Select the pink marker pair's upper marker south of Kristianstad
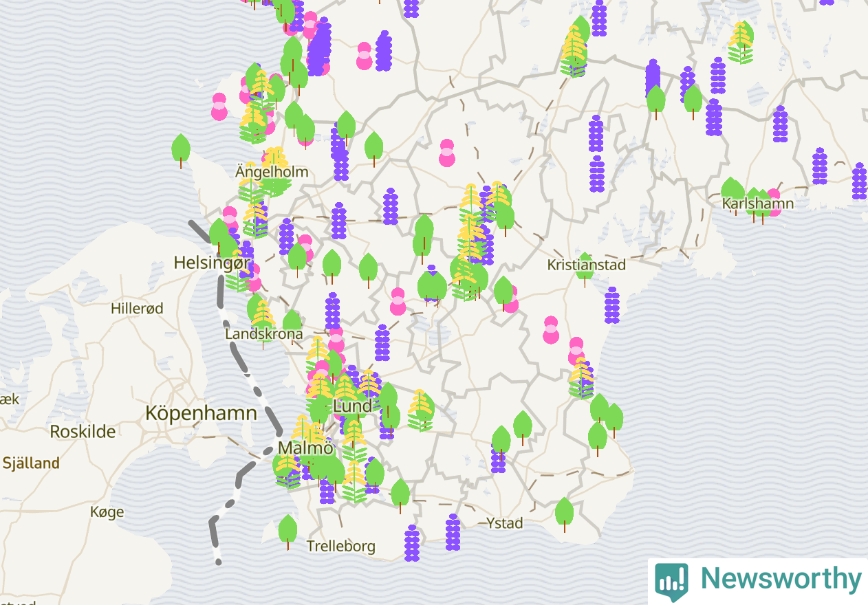Viewport: 868px width, 605px height. (551, 329)
